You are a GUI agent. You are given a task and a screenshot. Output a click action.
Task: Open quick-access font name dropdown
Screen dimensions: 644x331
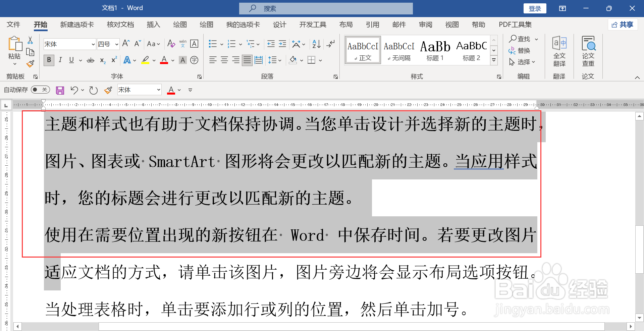click(x=158, y=90)
